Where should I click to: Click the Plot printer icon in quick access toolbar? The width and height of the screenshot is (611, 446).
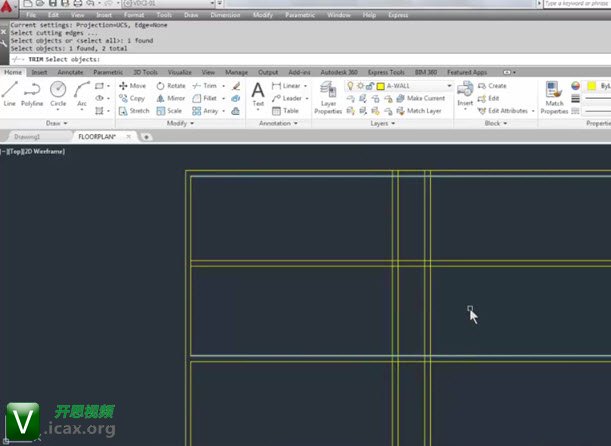point(78,4)
